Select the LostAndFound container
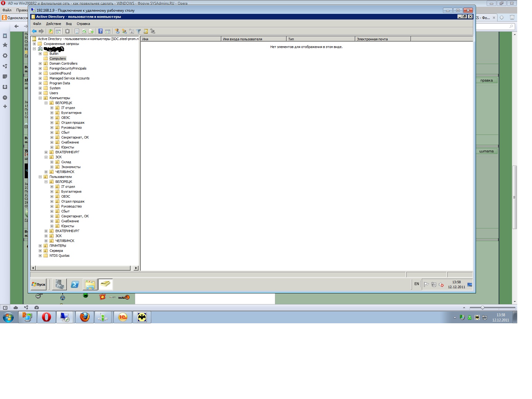This screenshot has width=532, height=399. tap(60, 73)
